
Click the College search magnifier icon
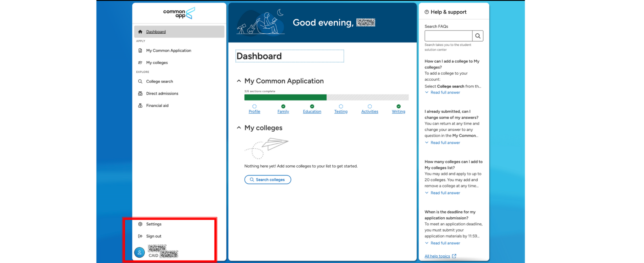(x=140, y=81)
